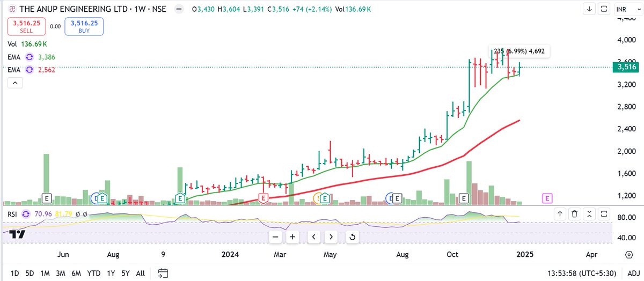Zoom out the chart with minus button
Viewport: 644px width, 281px height.
pyautogui.click(x=275, y=236)
